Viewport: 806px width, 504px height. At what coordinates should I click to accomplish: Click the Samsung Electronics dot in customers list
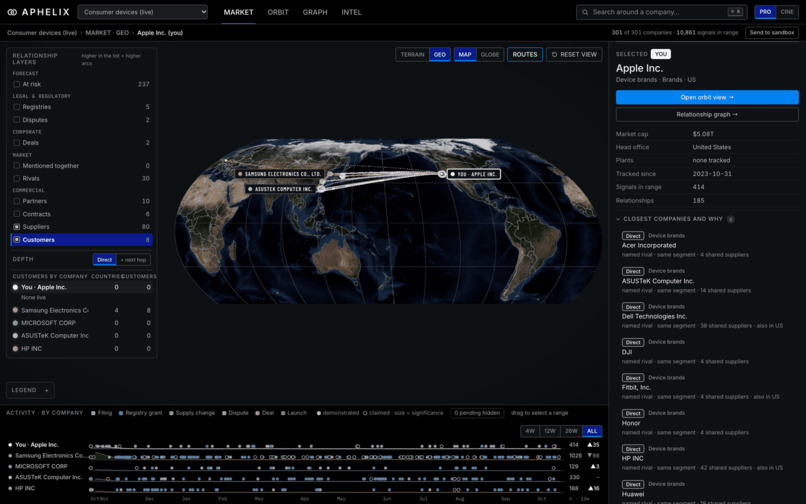click(x=15, y=310)
